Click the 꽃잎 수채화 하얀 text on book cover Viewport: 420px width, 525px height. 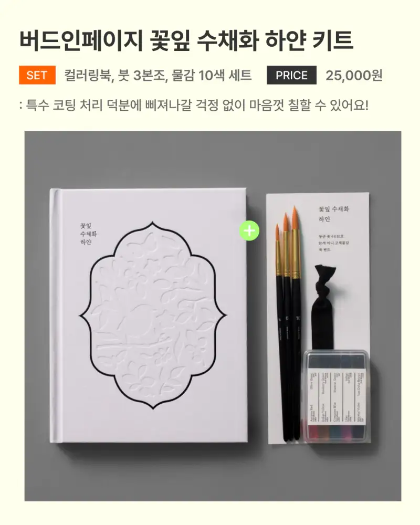(x=88, y=234)
